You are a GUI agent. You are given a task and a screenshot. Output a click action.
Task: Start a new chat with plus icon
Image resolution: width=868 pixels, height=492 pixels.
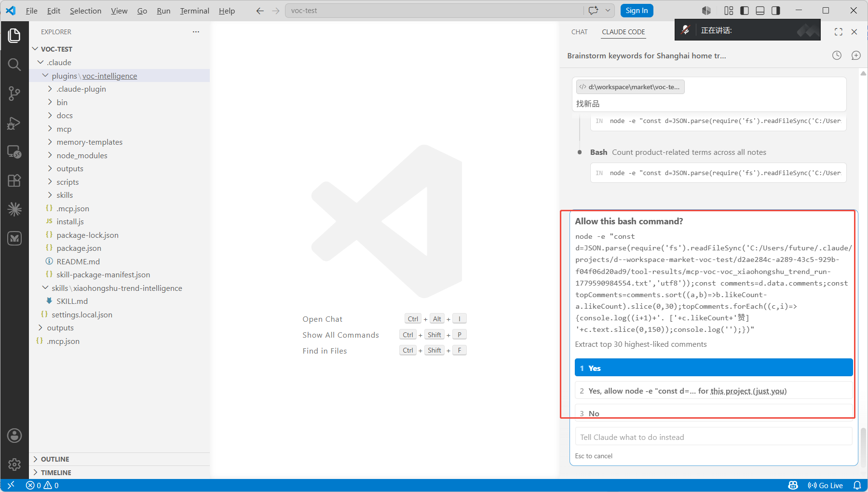pyautogui.click(x=856, y=55)
